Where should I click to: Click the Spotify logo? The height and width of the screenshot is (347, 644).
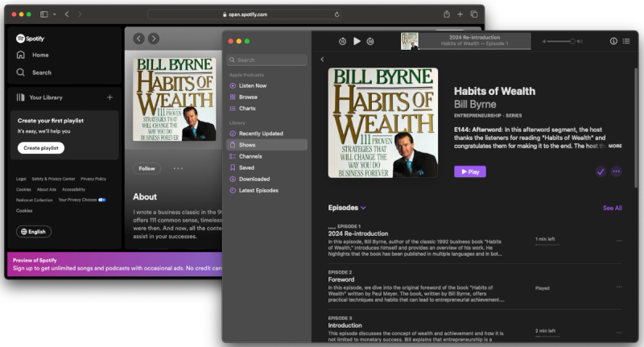tap(30, 39)
